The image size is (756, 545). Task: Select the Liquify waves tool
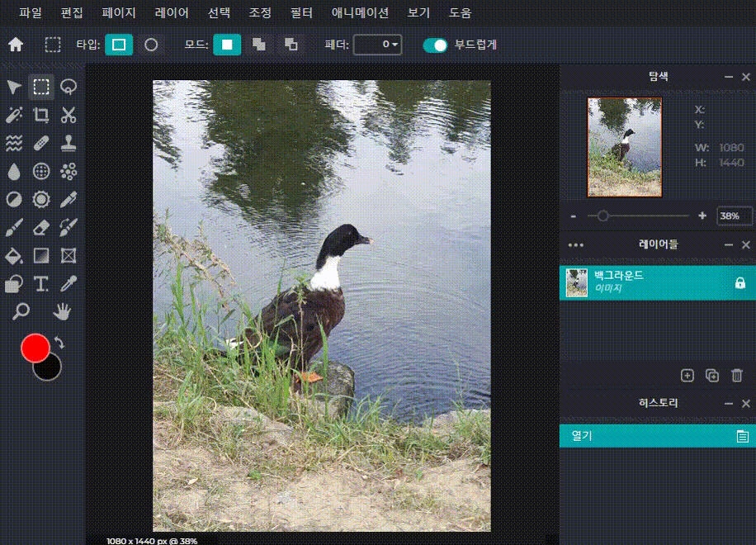(x=14, y=143)
